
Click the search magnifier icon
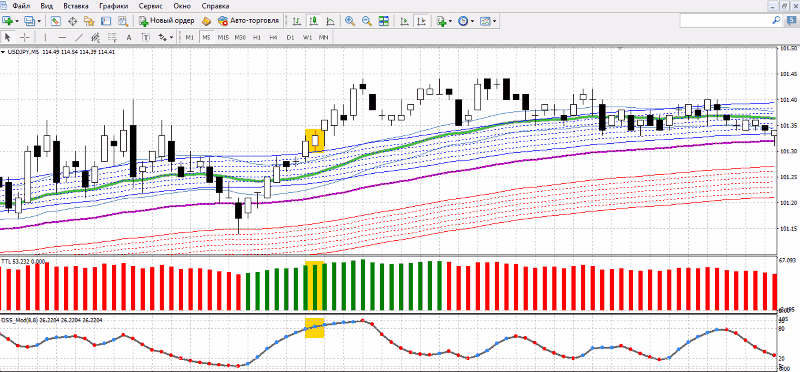(x=776, y=20)
